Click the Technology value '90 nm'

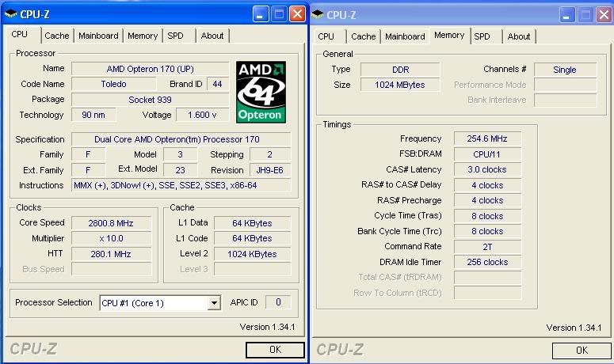click(93, 115)
